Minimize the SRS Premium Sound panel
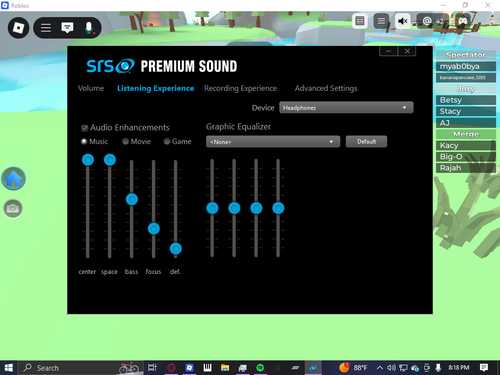Image resolution: width=500 pixels, height=375 pixels. 388,51
